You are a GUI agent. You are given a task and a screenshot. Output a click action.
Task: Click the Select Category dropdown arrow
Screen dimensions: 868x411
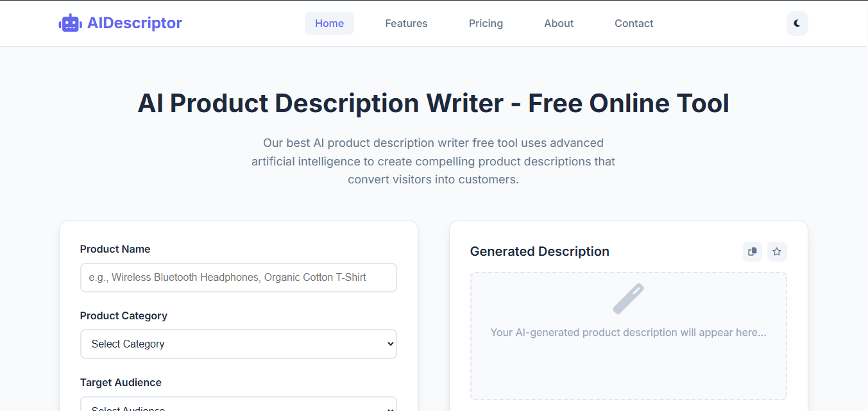tap(391, 344)
